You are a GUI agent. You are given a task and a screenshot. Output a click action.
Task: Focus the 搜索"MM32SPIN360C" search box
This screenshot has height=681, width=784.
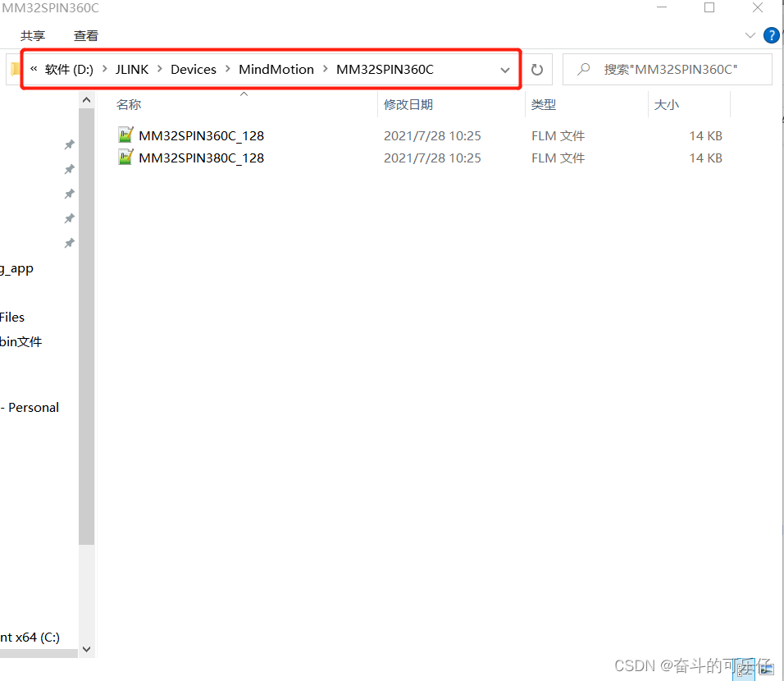coord(668,70)
